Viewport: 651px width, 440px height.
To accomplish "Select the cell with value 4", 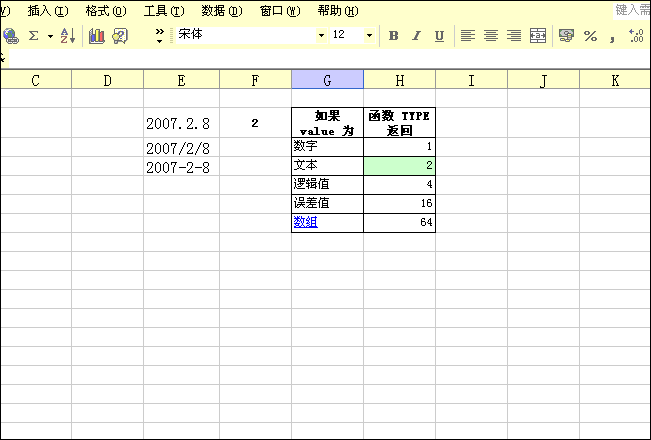I will 399,185.
